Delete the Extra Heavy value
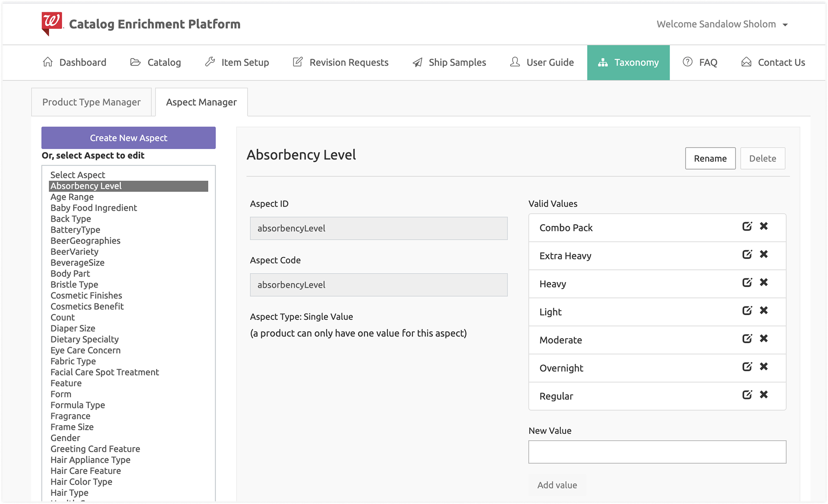828x504 pixels. click(x=764, y=254)
